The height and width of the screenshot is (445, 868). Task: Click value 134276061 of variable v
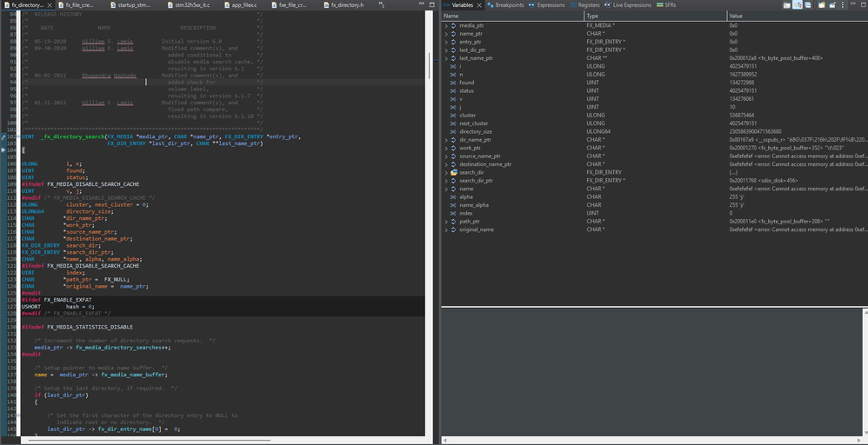(x=742, y=99)
